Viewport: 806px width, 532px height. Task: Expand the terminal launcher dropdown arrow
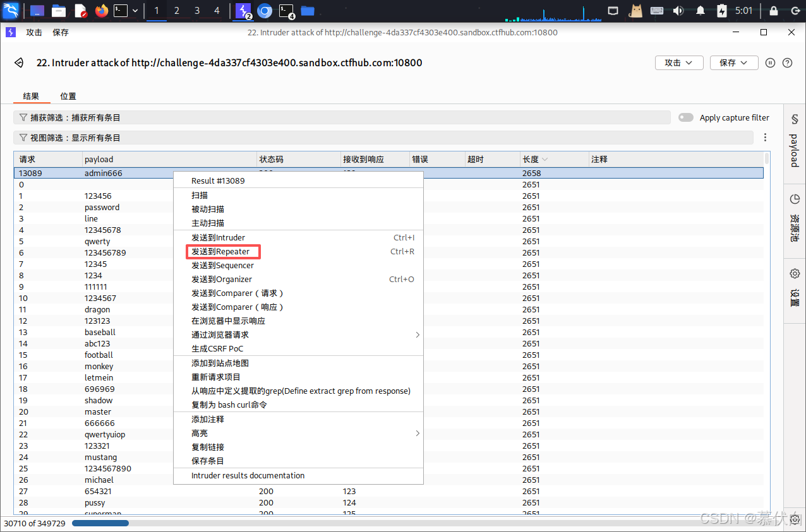[135, 11]
